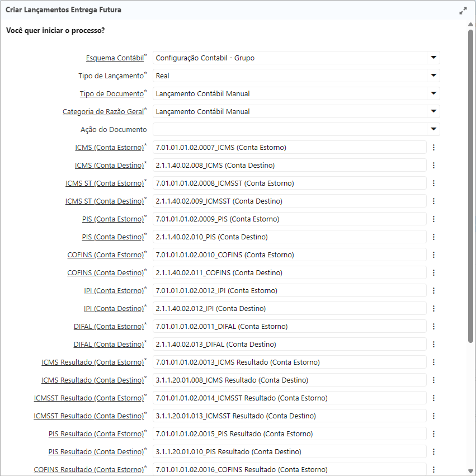The height and width of the screenshot is (476, 476).
Task: Expand the Ação do Documento dropdown
Action: (x=433, y=129)
